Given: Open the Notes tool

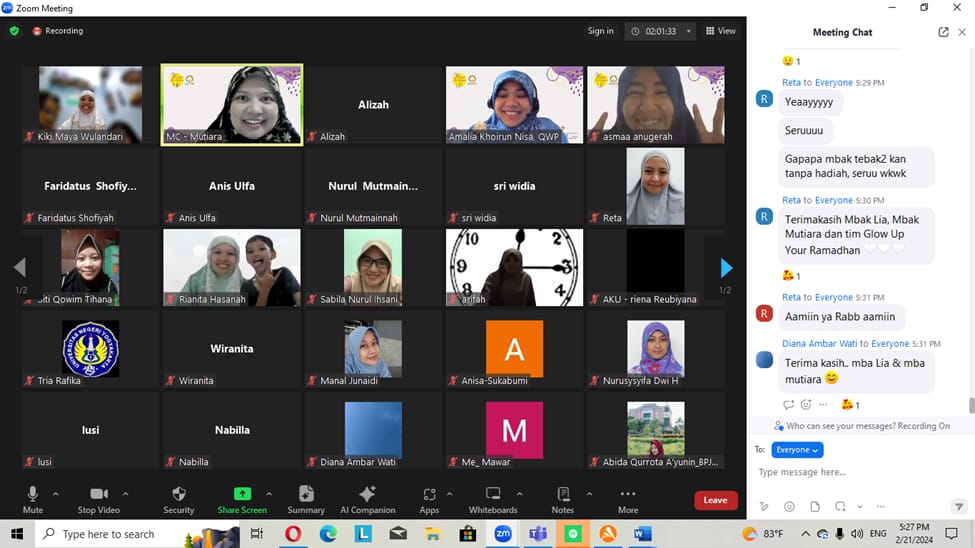Looking at the screenshot, I should pos(563,499).
